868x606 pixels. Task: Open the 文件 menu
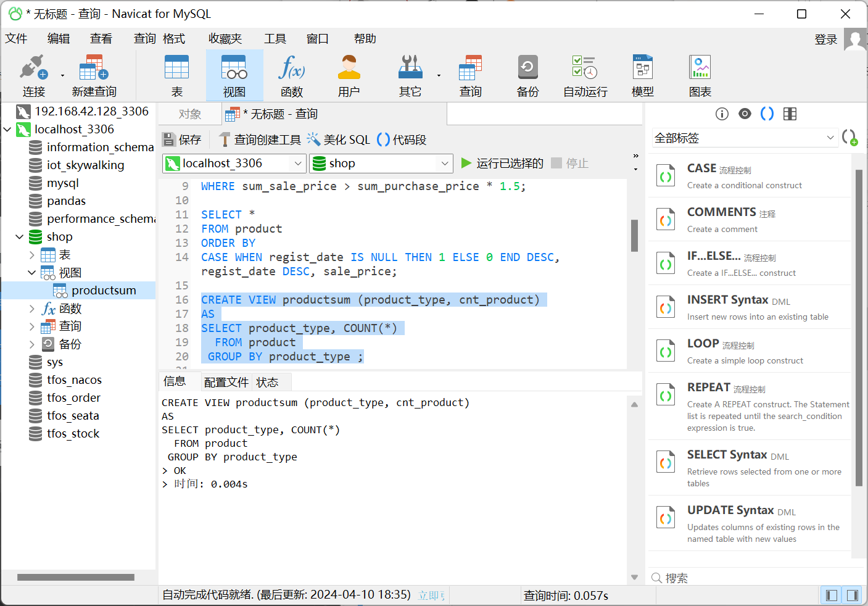pyautogui.click(x=16, y=38)
